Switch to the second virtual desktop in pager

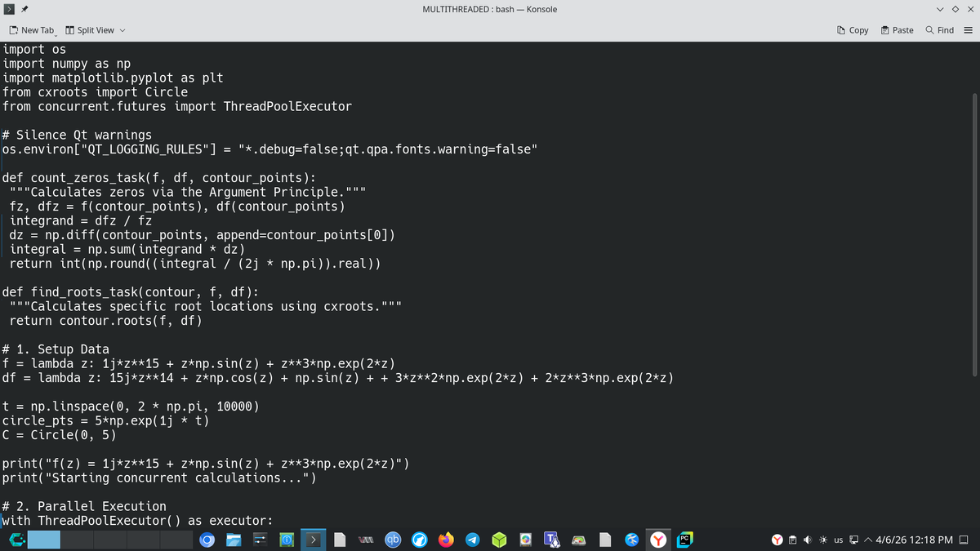[x=77, y=540]
